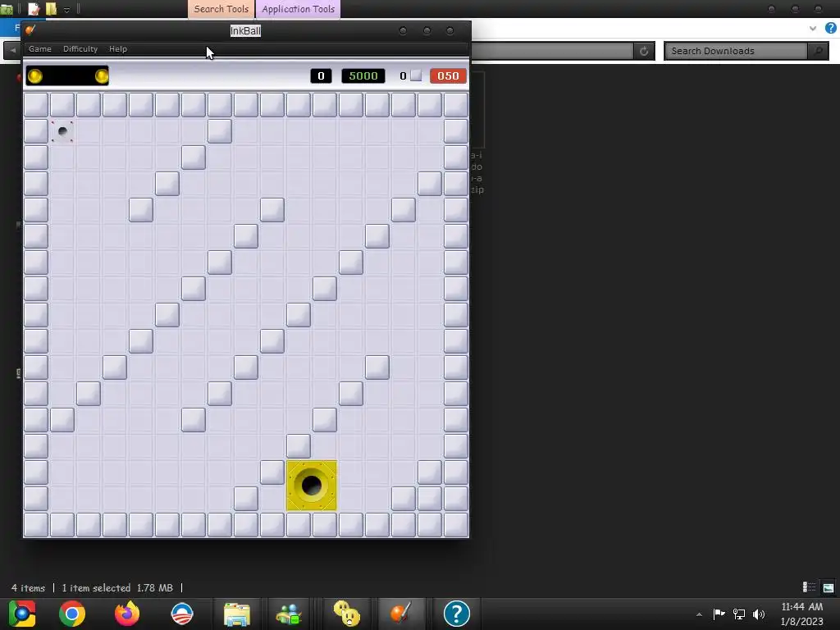Click the green folder icon in Explorer title bar

tap(7, 9)
